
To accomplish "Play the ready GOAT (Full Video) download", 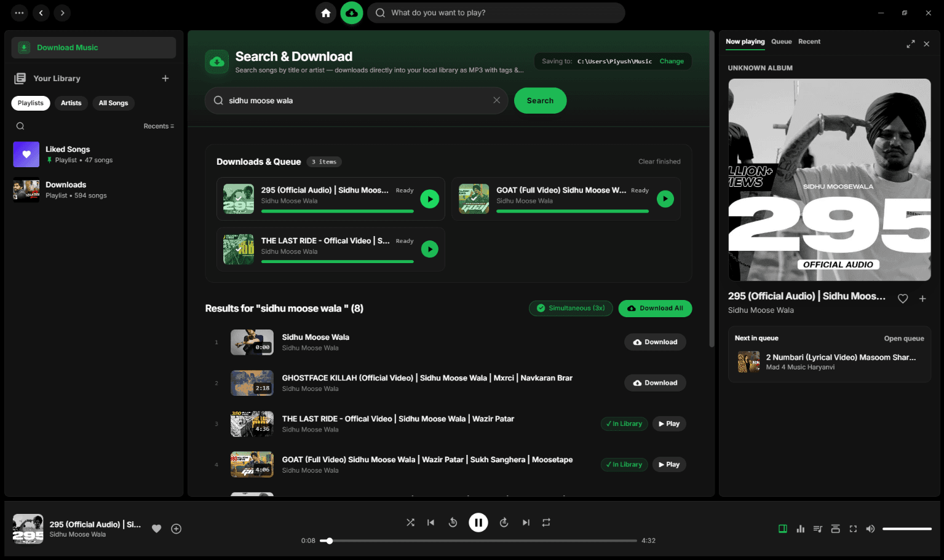I will (x=665, y=199).
